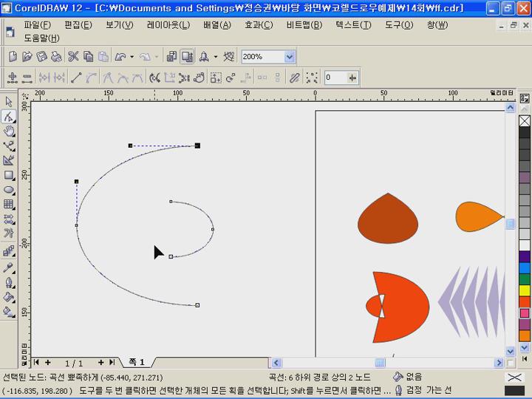Click the no-color X swatch
Image resolution: width=532 pixels, height=399 pixels.
[525, 120]
